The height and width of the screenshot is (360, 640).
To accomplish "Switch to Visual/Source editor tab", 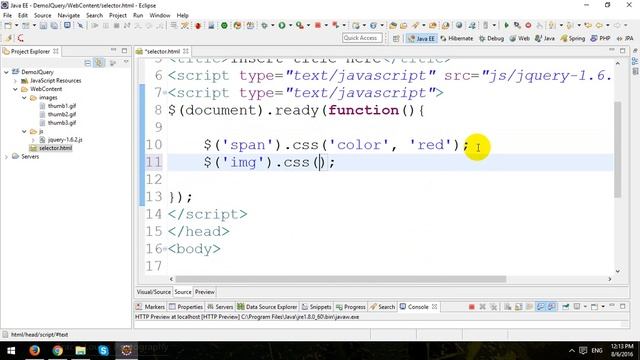I will click(153, 292).
